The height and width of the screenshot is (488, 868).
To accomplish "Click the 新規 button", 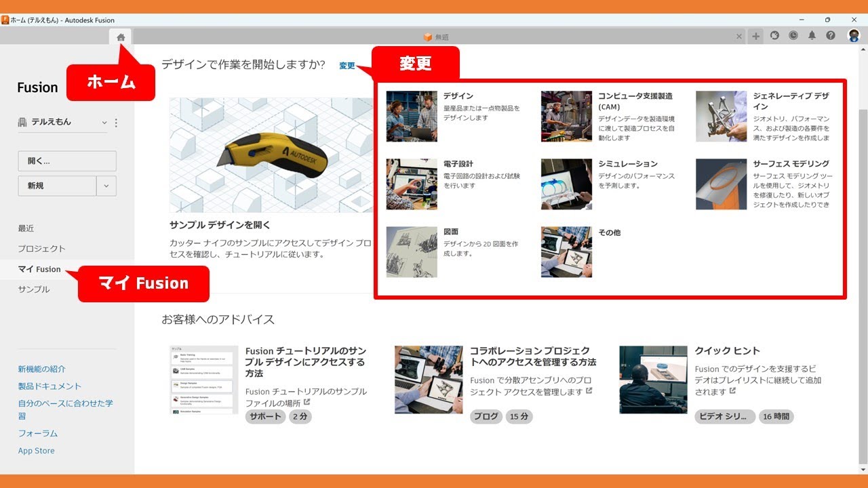I will [x=57, y=186].
